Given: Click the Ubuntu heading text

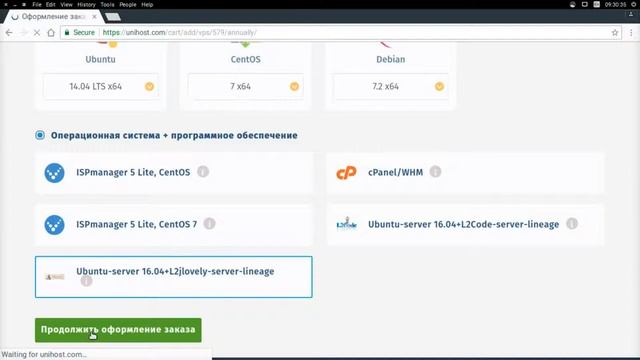Looking at the screenshot, I should [x=100, y=60].
